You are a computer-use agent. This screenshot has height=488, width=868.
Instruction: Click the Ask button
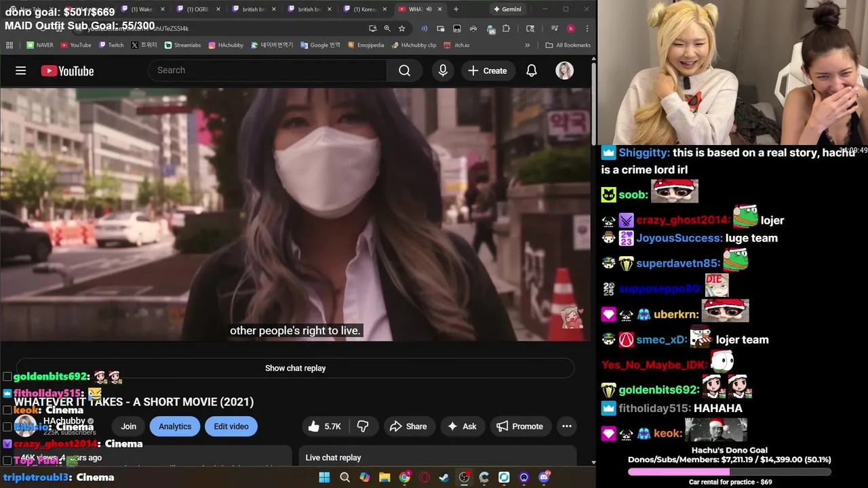click(x=462, y=426)
